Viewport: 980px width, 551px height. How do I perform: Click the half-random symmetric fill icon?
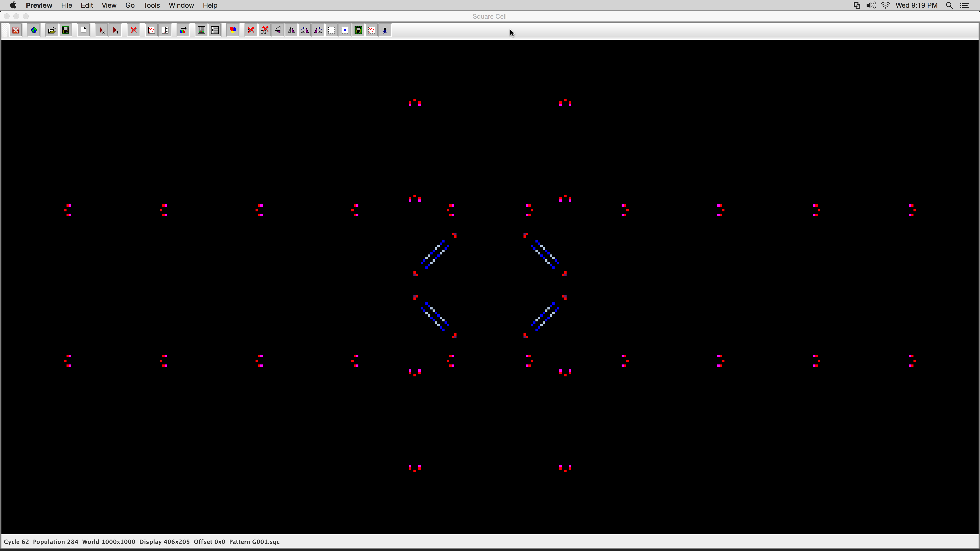(x=165, y=30)
